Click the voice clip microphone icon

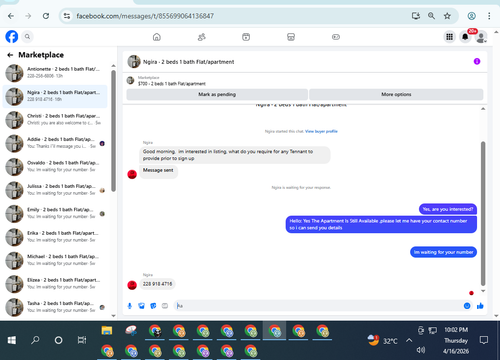(x=130, y=306)
